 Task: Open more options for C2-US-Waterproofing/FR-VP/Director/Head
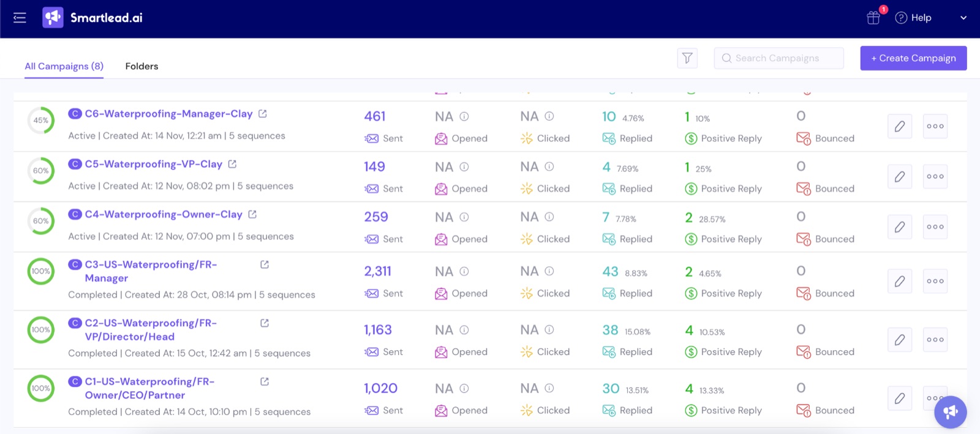pos(935,340)
